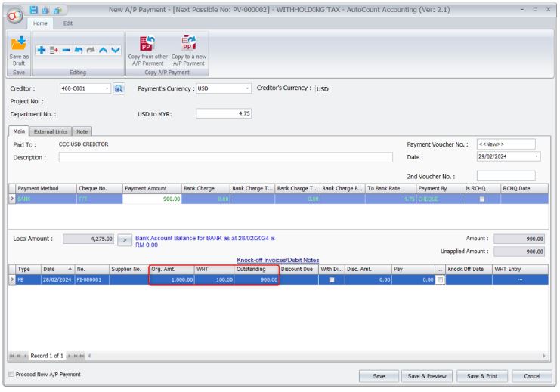Click the save disk icon in title bar

pyautogui.click(x=33, y=10)
